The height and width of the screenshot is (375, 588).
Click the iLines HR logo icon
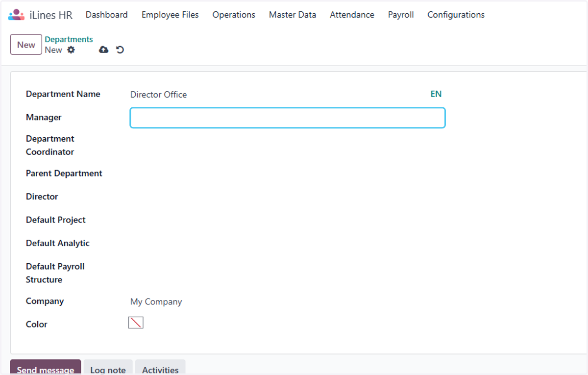16,15
